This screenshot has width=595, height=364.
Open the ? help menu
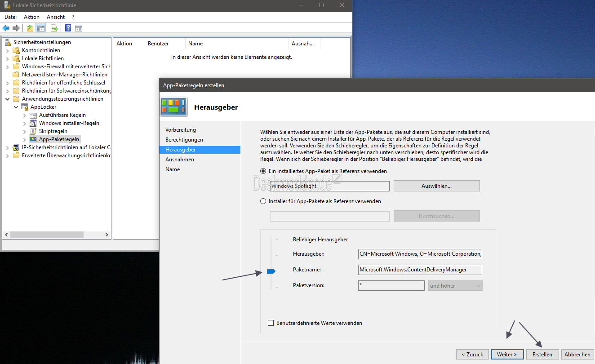[73, 17]
